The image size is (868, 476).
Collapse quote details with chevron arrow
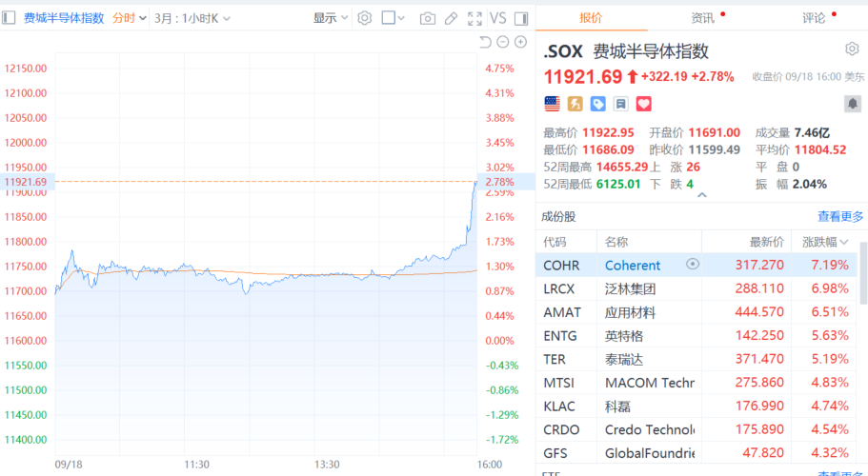[x=702, y=195]
